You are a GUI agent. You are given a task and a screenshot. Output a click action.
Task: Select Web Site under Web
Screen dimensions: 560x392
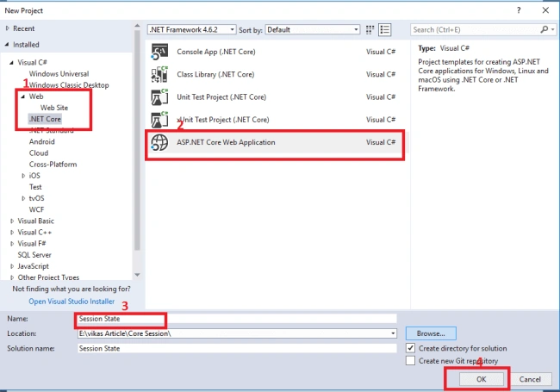pos(54,108)
